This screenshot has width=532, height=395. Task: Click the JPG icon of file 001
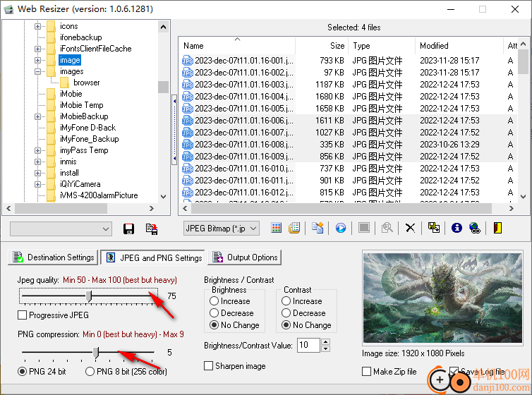(188, 61)
